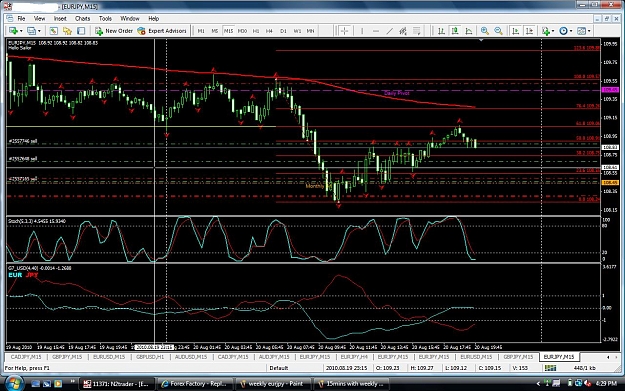Open a new chart with the New Chart icon
The height and width of the screenshot is (391, 625).
point(13,31)
